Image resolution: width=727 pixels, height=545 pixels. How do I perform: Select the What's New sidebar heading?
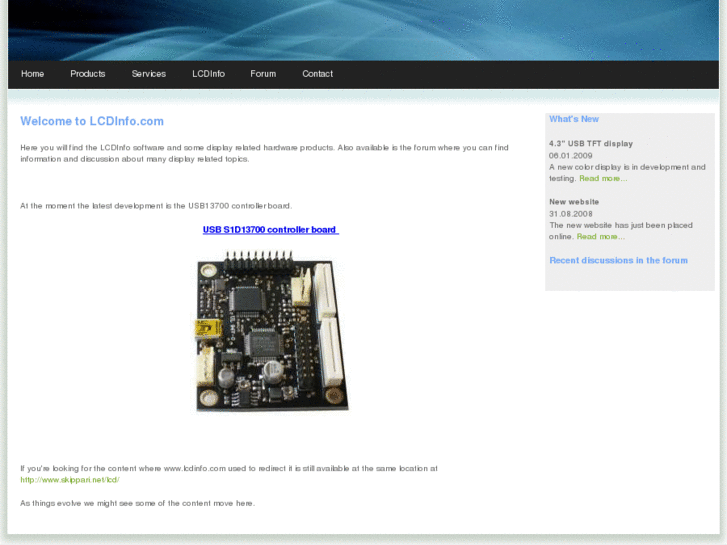tap(574, 119)
